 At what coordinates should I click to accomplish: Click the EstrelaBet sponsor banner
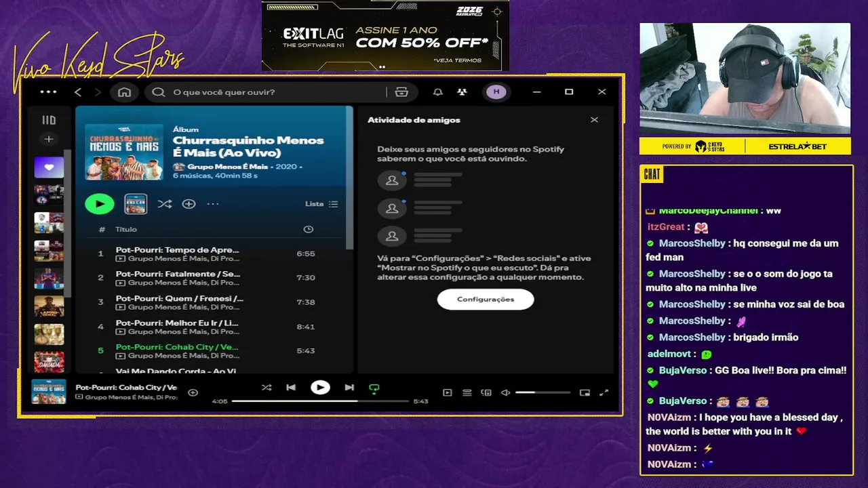(x=798, y=146)
